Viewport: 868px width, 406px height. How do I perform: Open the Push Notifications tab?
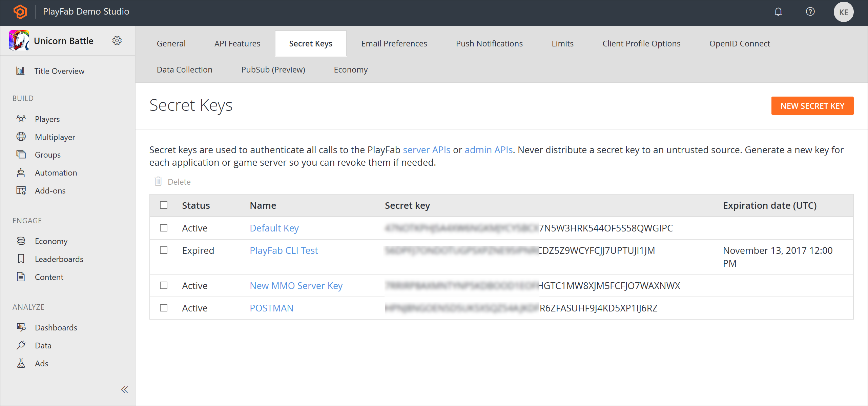489,44
